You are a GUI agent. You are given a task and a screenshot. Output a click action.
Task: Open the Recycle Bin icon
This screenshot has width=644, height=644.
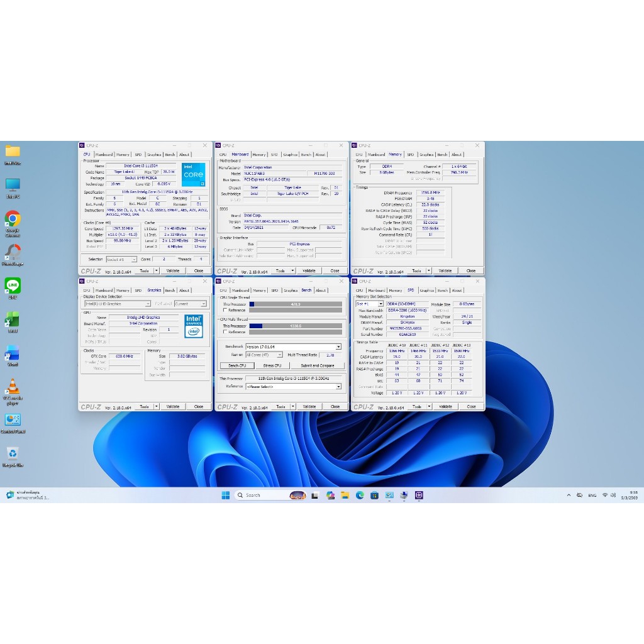click(12, 453)
